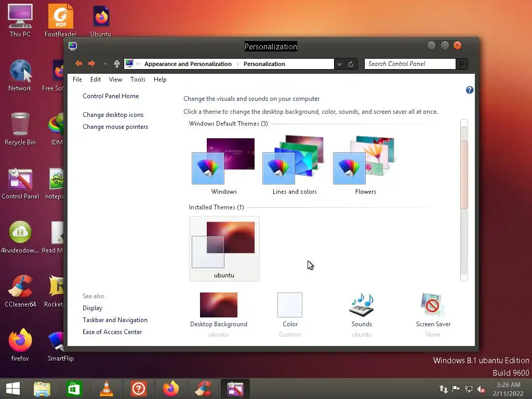Open Network desktop icon
Image resolution: width=532 pixels, height=399 pixels.
coord(20,75)
